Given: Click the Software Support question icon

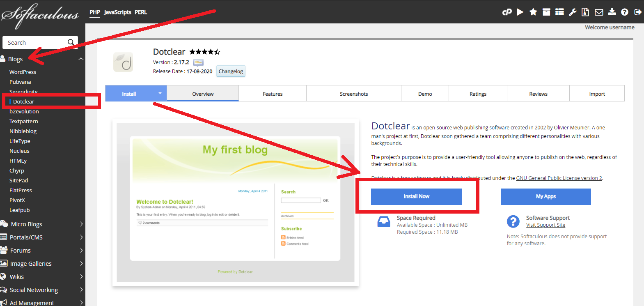Looking at the screenshot, I should [513, 221].
